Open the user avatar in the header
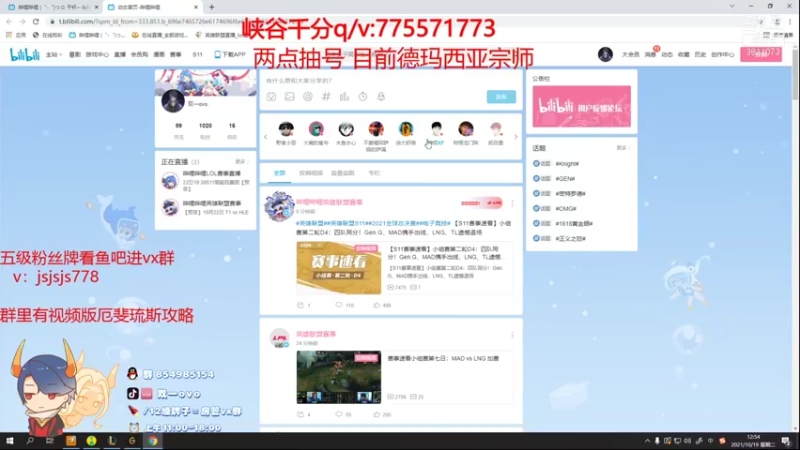Screen dimensions: 800x450 605,54
